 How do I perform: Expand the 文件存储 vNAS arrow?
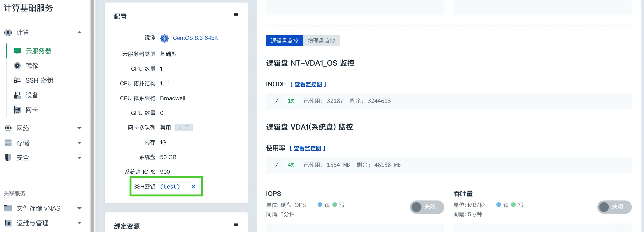(x=79, y=209)
